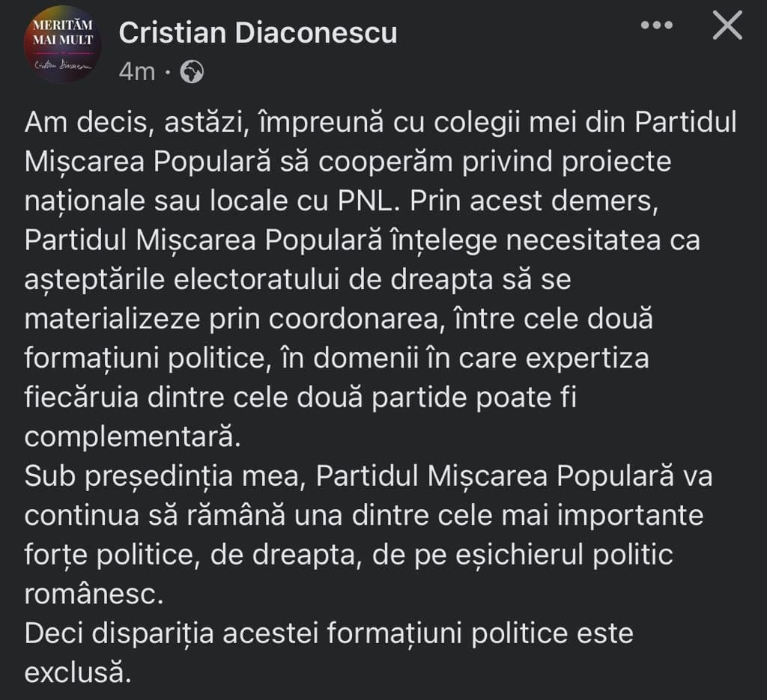
Task: Open Cristian Diaconescu's profile name link
Action: click(x=258, y=33)
